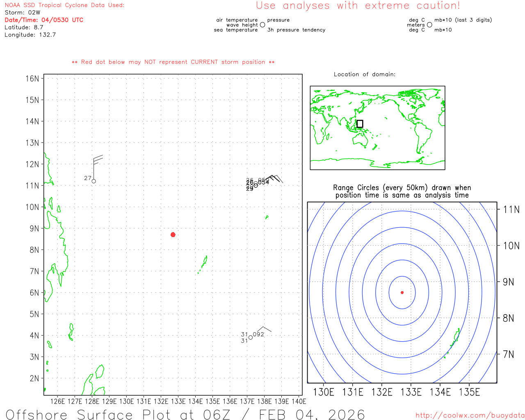Click the Location of domain label
This screenshot has height=420, width=525.
[365, 74]
